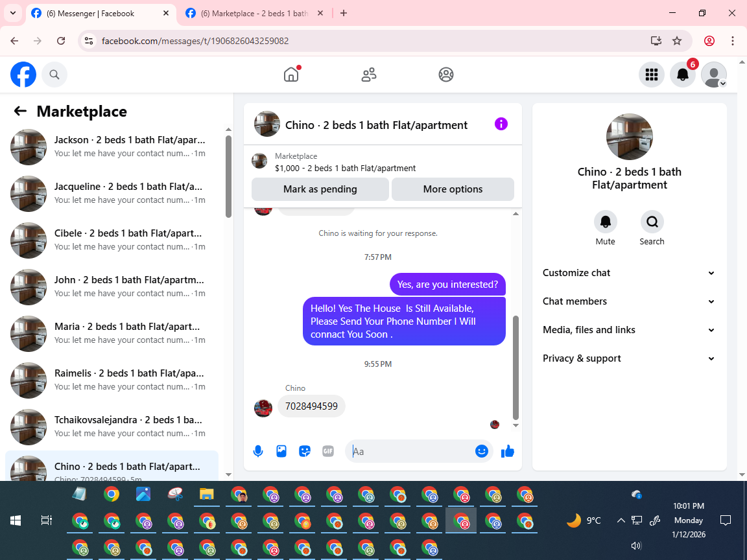Viewport: 747px width, 560px height.
Task: Open Task View on the taskbar
Action: [46, 520]
